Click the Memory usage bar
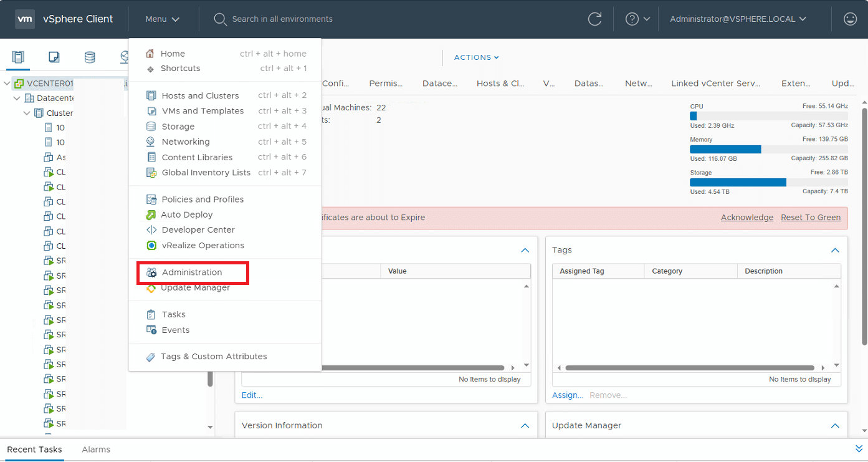The height and width of the screenshot is (462, 868). pos(769,149)
